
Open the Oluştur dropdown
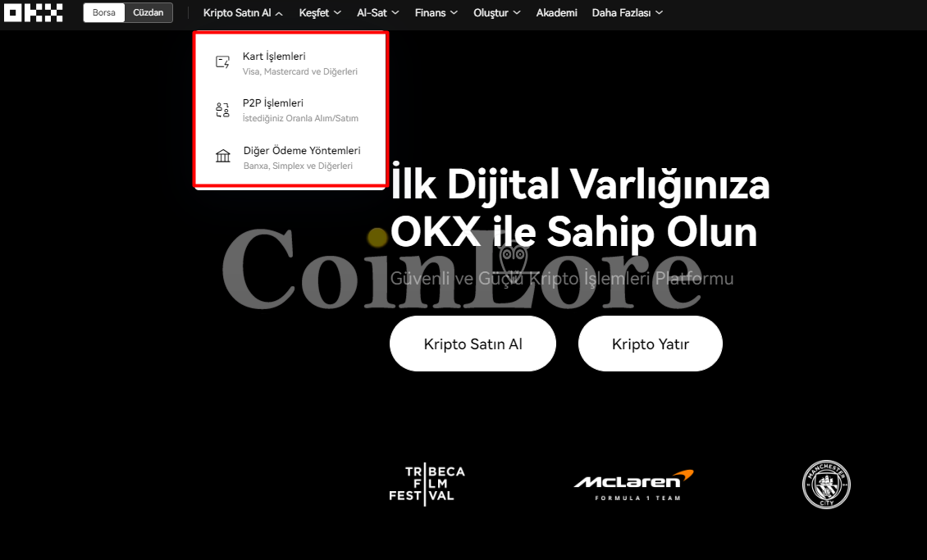(496, 12)
